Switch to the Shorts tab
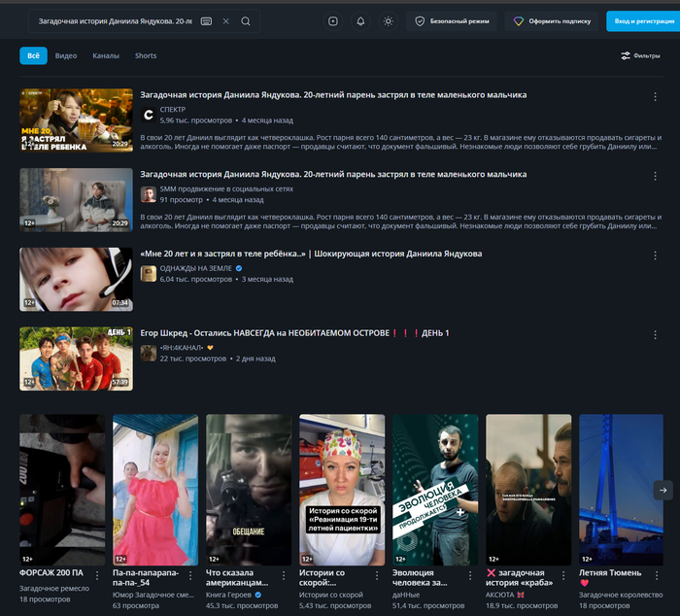This screenshot has height=616, width=680. click(x=146, y=56)
